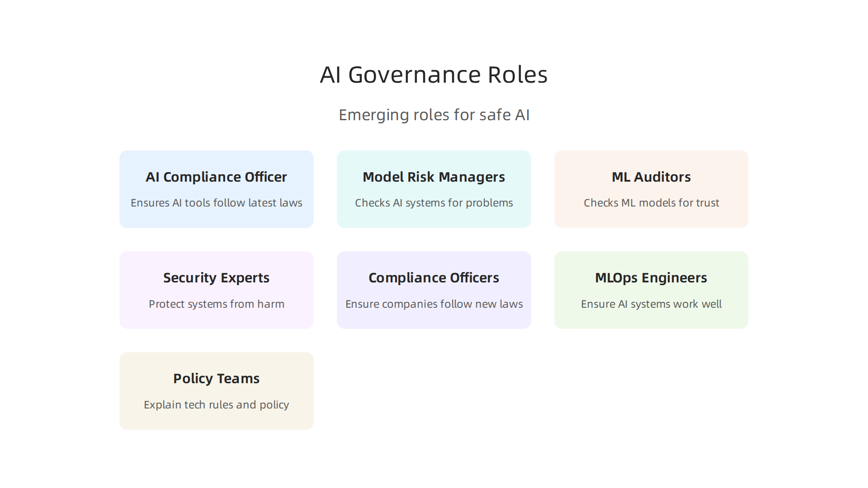Click 'Explain tech rules and policy' text
Image resolution: width=868 pixels, height=488 pixels.
[216, 405]
